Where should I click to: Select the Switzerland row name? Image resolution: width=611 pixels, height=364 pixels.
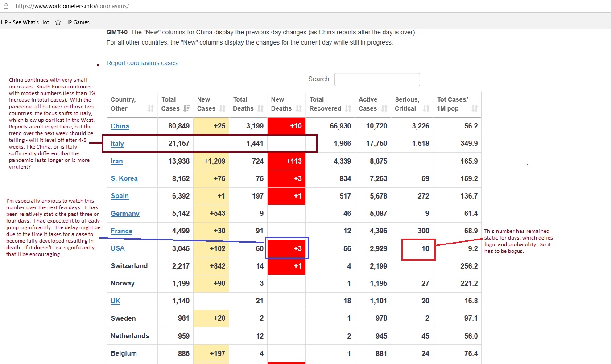click(x=129, y=266)
